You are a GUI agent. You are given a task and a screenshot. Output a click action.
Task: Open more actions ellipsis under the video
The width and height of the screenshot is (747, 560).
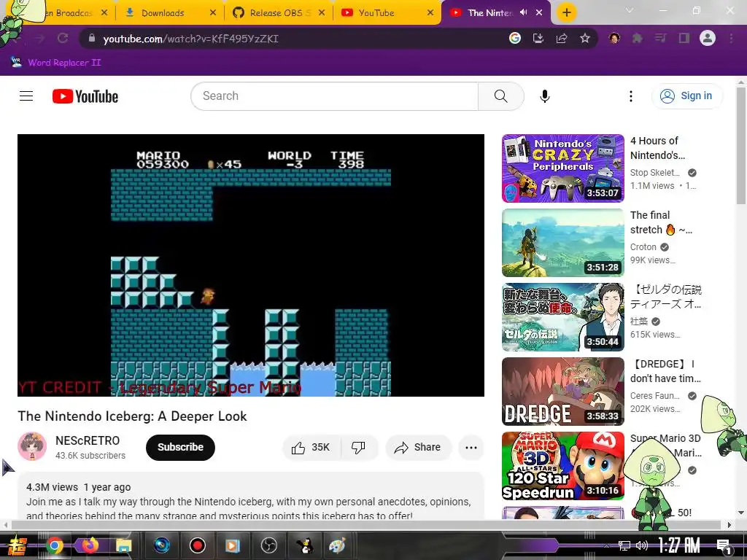click(x=471, y=447)
